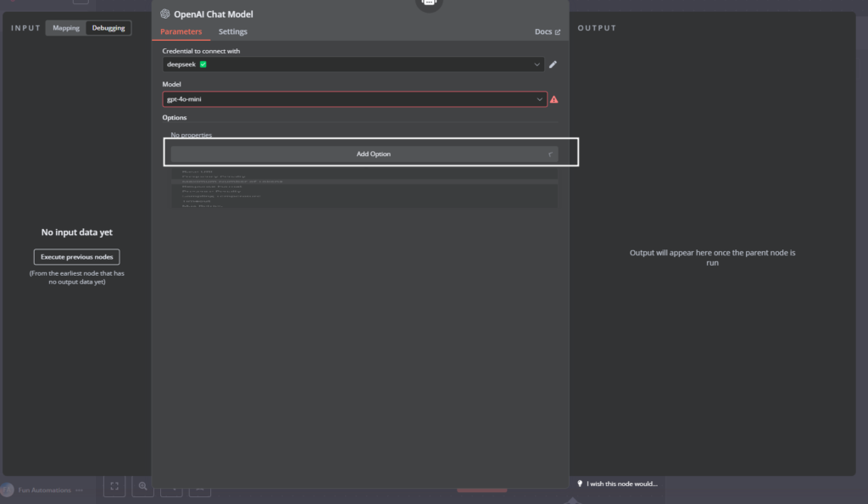
Task: Open the Docs link
Action: (543, 31)
